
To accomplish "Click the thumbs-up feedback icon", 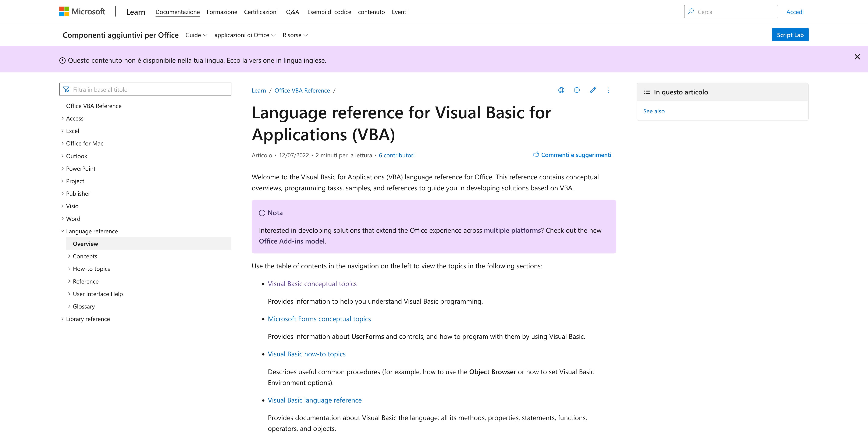I will pos(536,155).
